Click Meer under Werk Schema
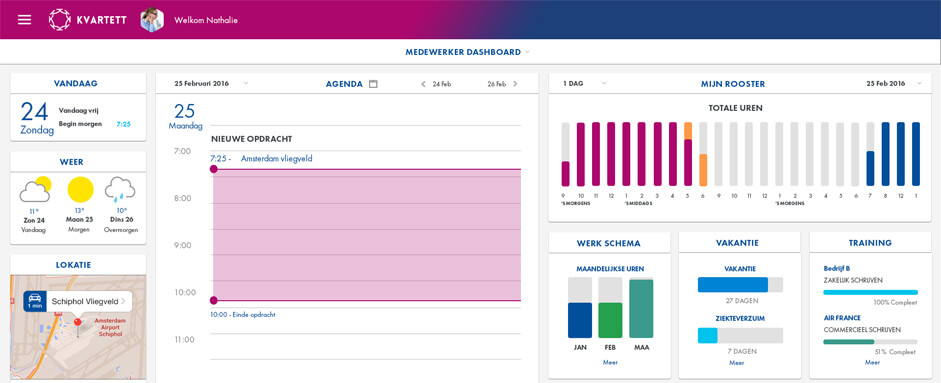 point(610,363)
